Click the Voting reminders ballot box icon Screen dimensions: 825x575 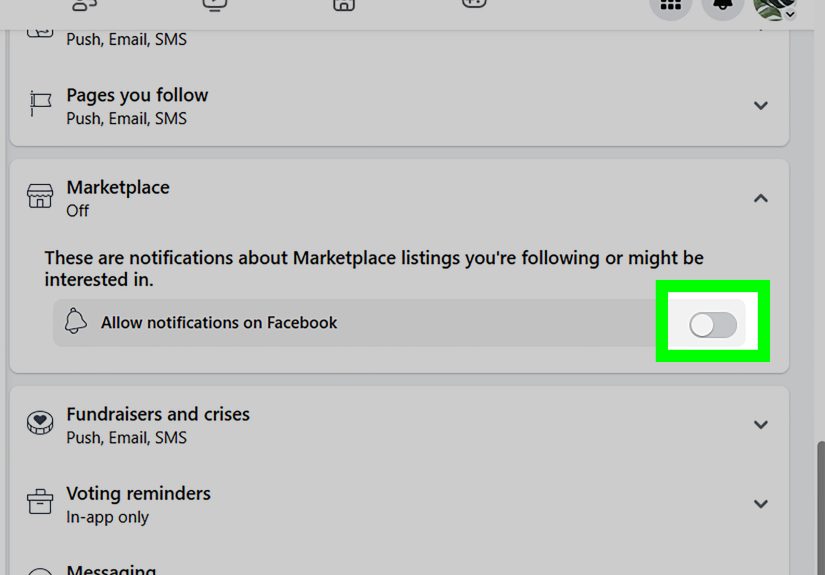(x=40, y=501)
